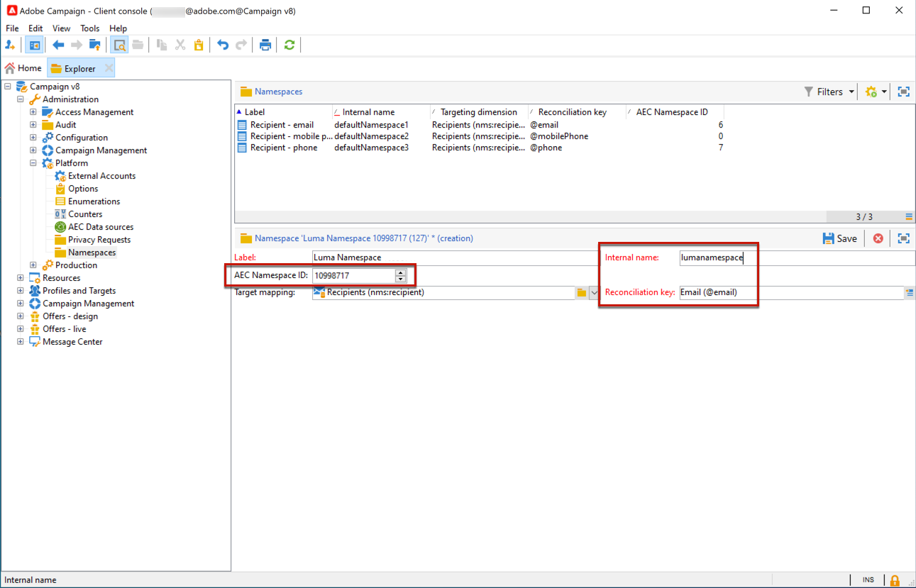Click the 'defaultNamespace2' cell
Viewport: 916px width, 588px height.
371,136
